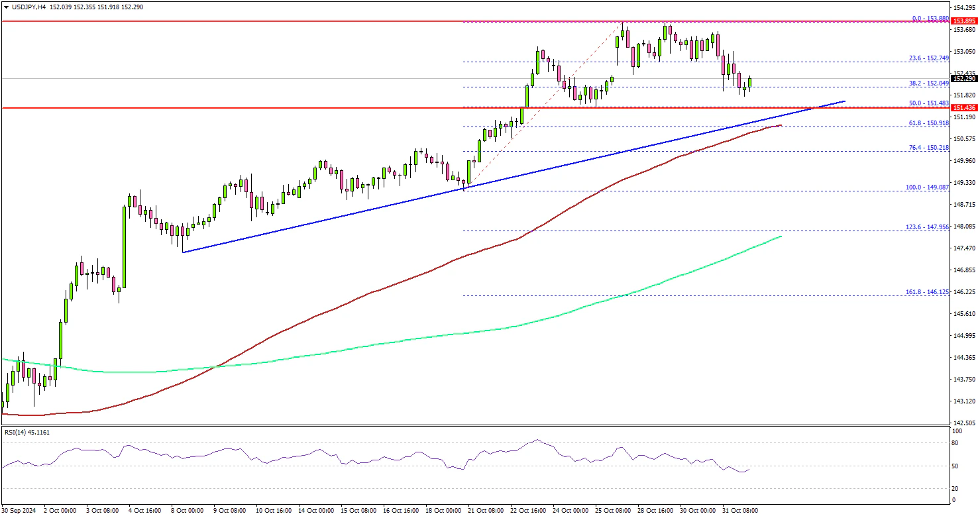Click the 30 Sep 2024 date label
Screen dimensions: 980x518
click(18, 511)
